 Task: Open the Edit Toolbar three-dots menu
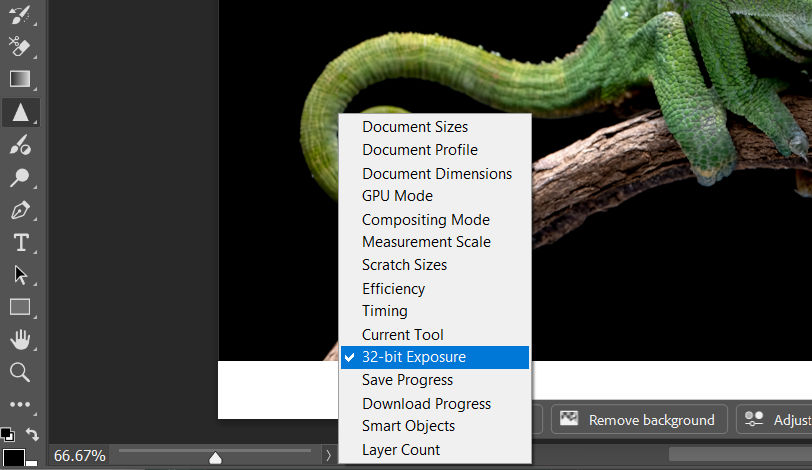click(x=20, y=404)
